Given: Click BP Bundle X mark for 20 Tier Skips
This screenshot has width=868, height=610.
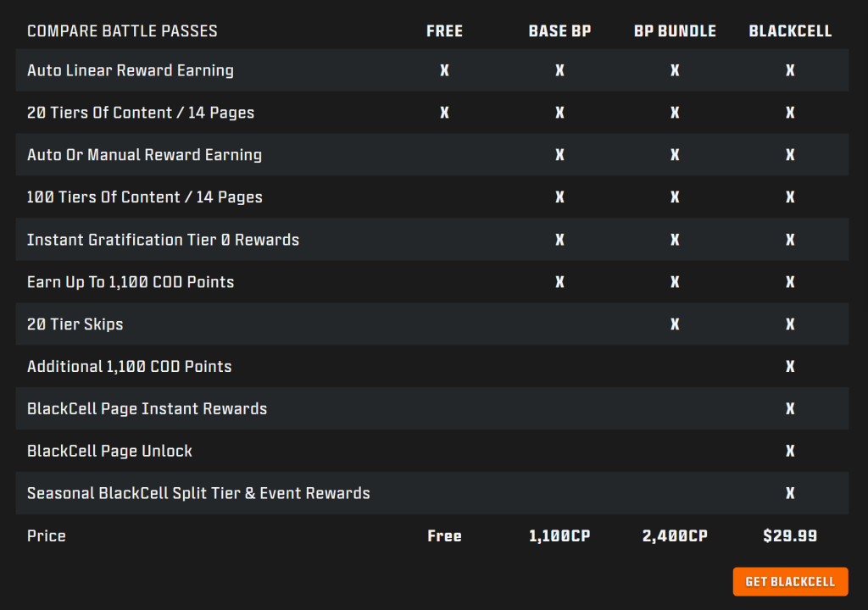Looking at the screenshot, I should [x=675, y=324].
